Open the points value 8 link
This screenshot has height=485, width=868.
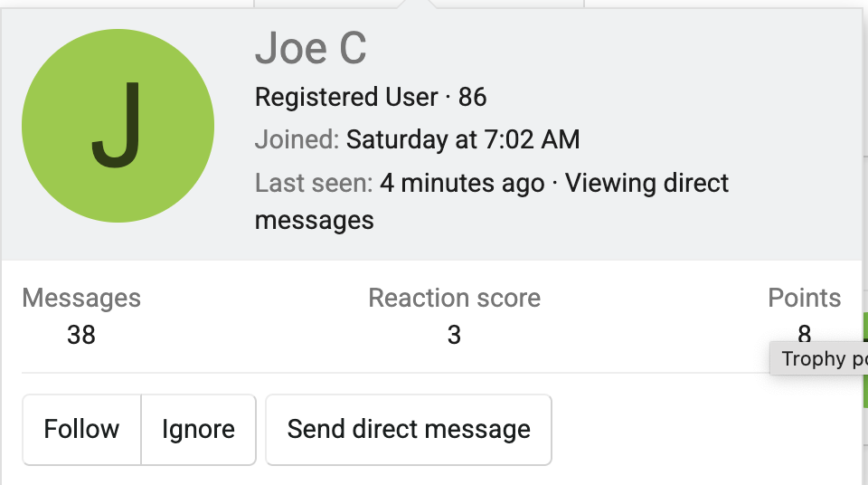pos(804,334)
